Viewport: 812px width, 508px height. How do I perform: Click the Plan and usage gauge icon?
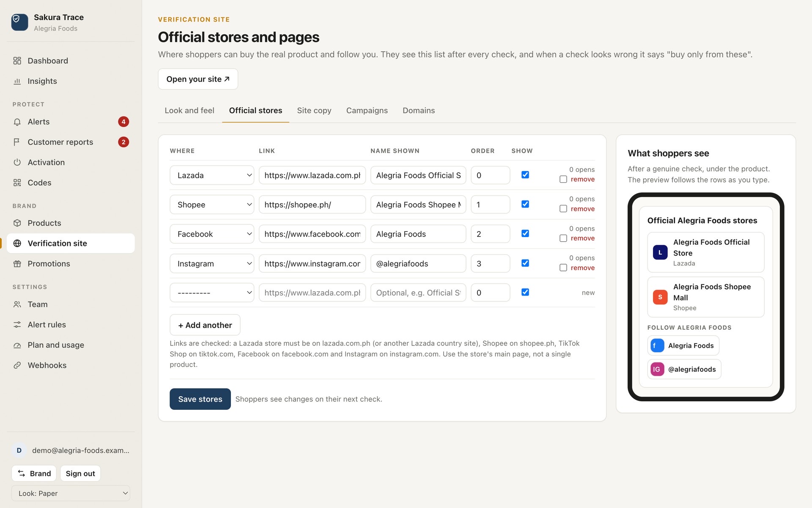point(17,345)
